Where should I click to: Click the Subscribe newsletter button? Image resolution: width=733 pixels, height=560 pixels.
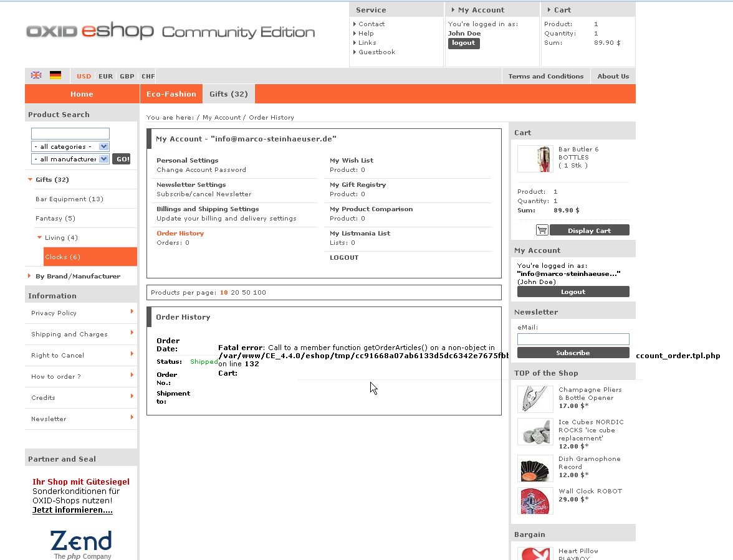(573, 353)
